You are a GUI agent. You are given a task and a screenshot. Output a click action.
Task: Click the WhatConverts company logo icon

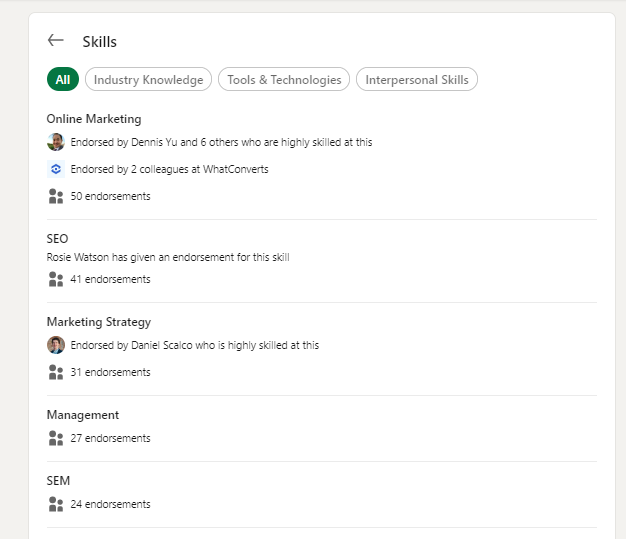(56, 169)
